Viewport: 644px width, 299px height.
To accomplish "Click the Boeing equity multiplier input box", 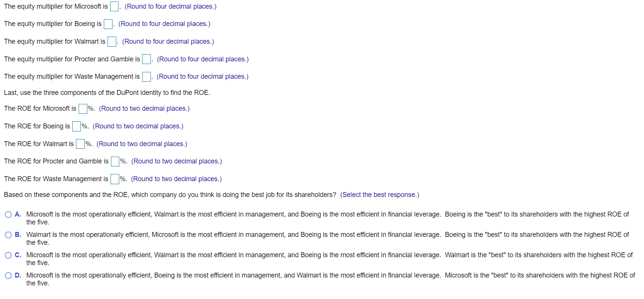I will point(108,24).
